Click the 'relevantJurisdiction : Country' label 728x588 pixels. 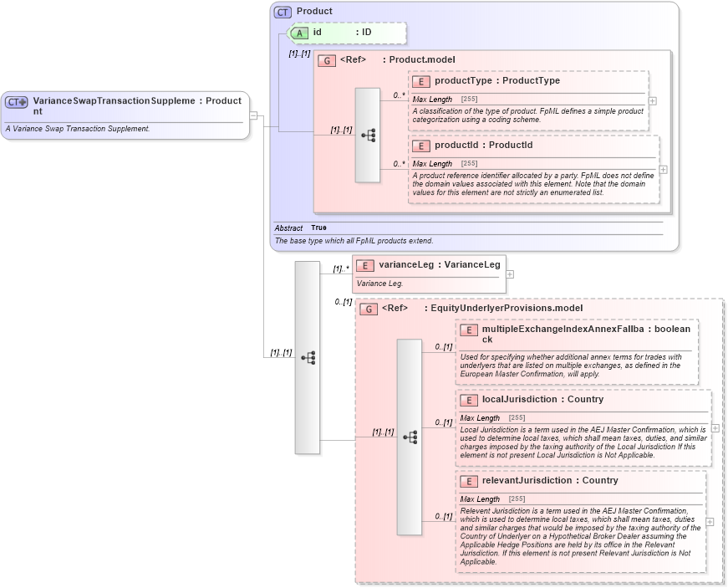point(550,480)
